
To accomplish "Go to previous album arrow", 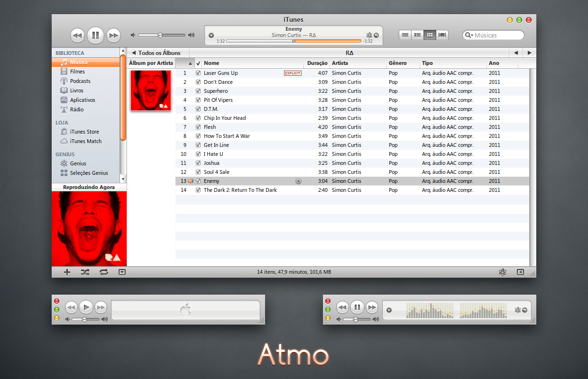I will 515,53.
